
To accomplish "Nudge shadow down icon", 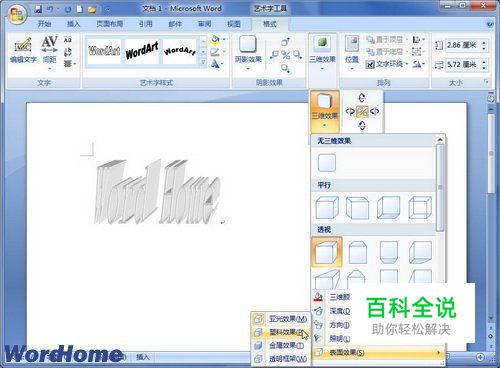I will (x=285, y=68).
